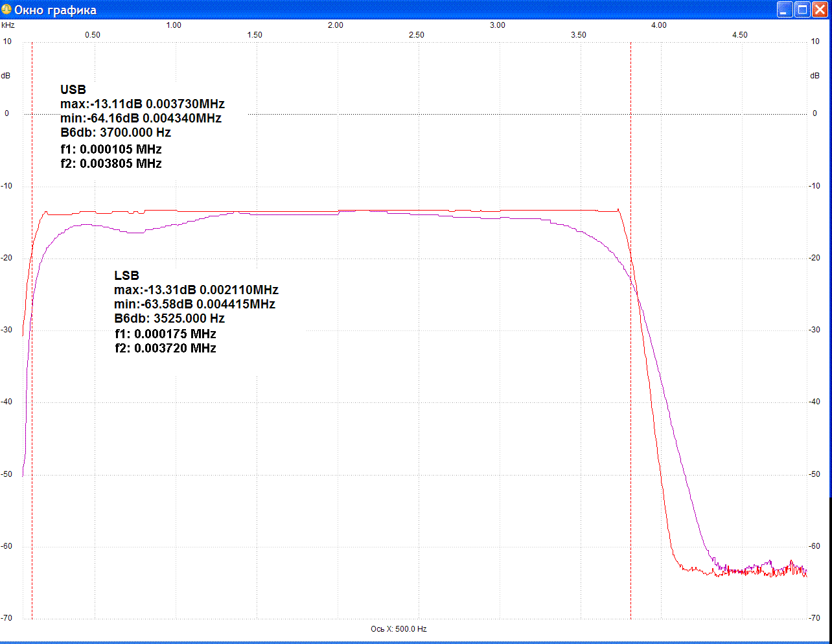Screen dimensions: 832x644
Task: Click the USB heading label
Action: coord(73,90)
